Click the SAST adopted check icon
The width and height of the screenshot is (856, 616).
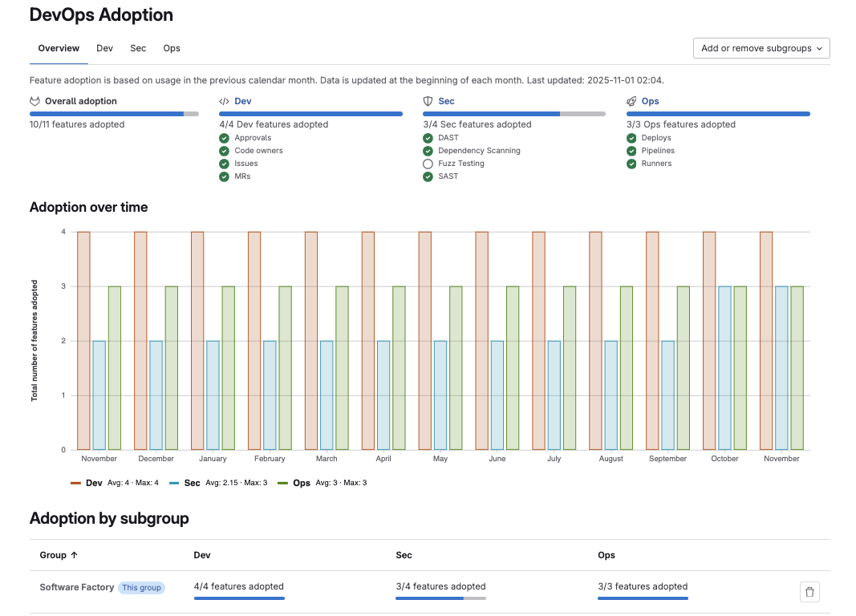[428, 176]
